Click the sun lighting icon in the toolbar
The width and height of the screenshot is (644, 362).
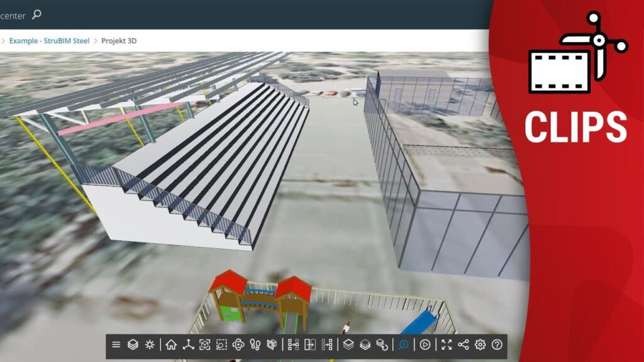pyautogui.click(x=150, y=344)
